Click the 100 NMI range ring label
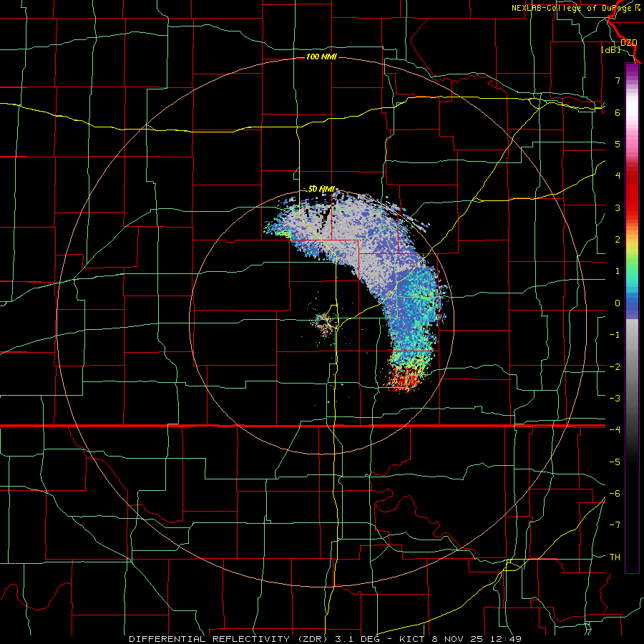The image size is (644, 644). (x=321, y=57)
